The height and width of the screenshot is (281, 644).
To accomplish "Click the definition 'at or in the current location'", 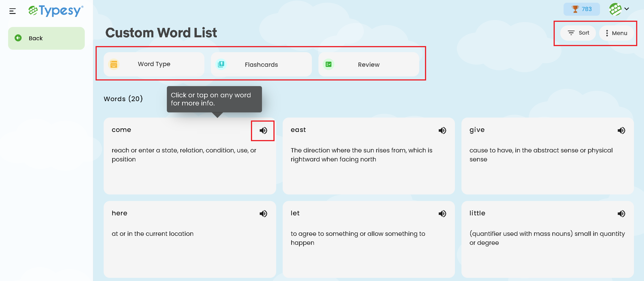I will (152, 234).
